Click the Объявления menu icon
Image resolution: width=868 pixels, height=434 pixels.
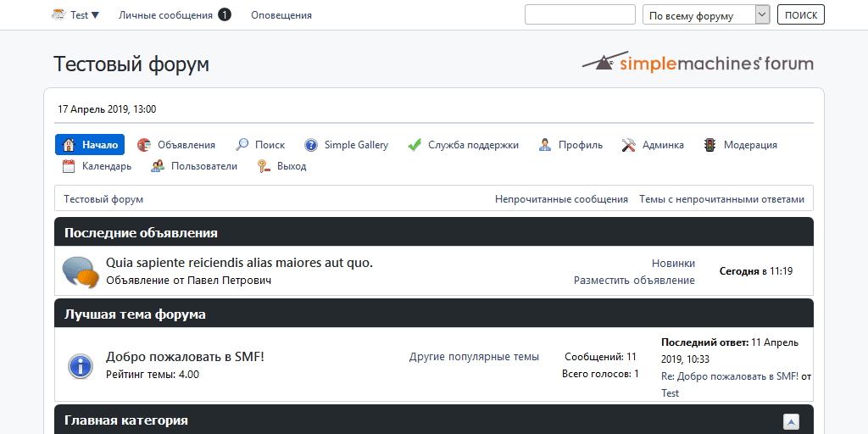[144, 145]
